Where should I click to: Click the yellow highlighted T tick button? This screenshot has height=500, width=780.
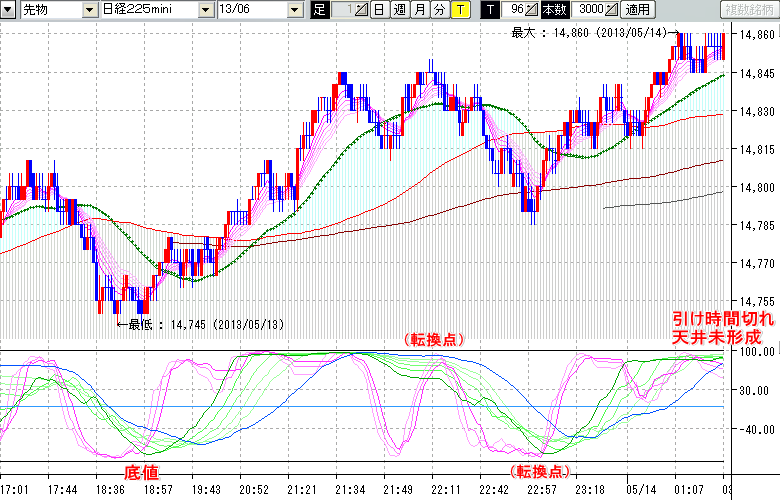point(459,10)
